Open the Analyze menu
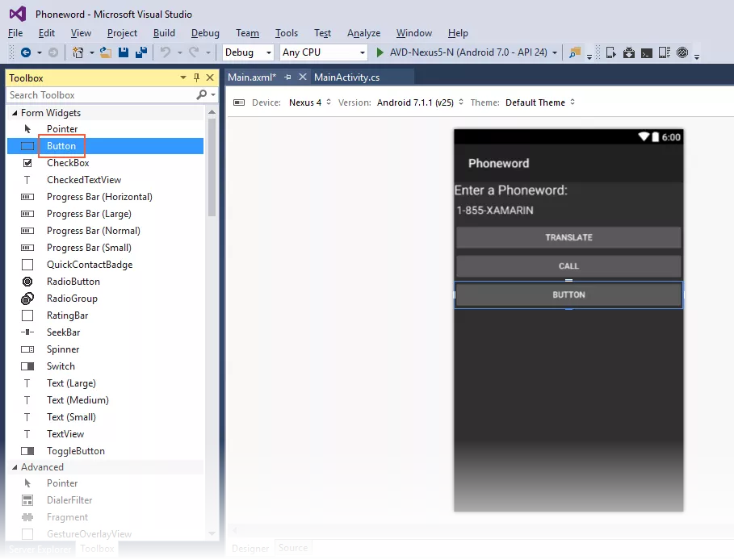Viewport: 734px width, 560px height. [363, 33]
